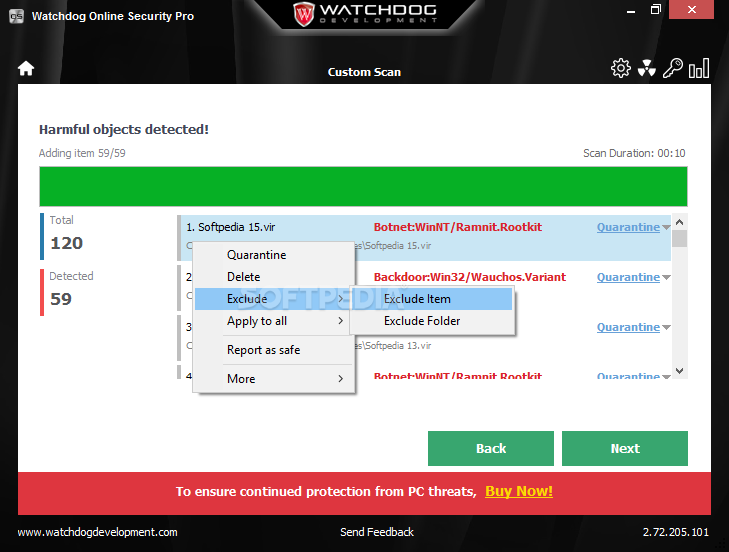
Task: Open the quarantine radiation icon
Action: pyautogui.click(x=647, y=68)
